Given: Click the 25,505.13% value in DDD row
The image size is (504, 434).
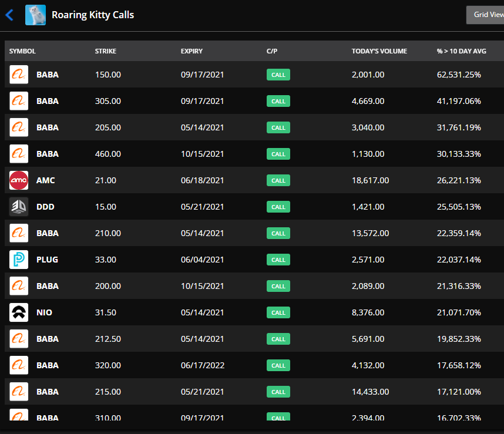Looking at the screenshot, I should [x=459, y=207].
